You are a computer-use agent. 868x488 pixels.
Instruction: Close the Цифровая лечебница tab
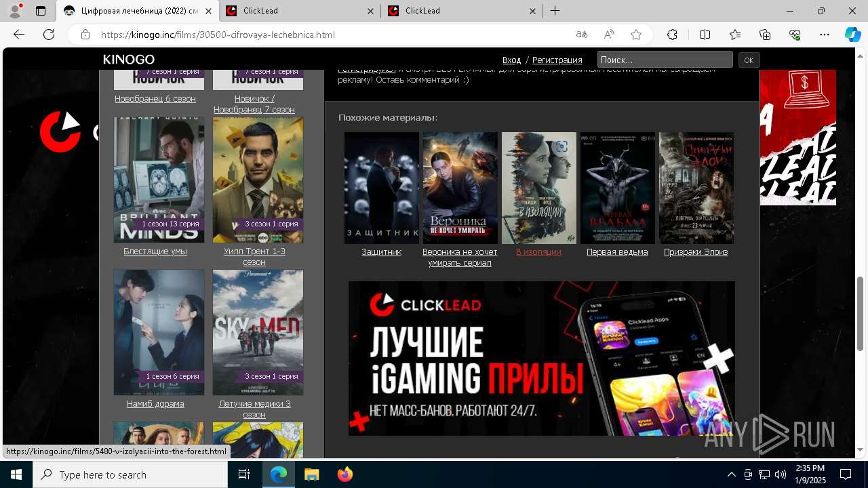(209, 11)
